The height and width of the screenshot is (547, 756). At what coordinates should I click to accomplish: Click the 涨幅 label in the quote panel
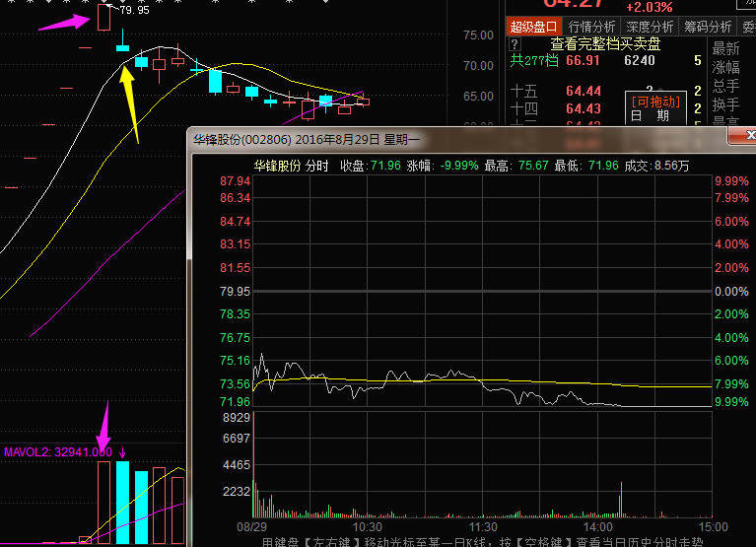[x=725, y=67]
